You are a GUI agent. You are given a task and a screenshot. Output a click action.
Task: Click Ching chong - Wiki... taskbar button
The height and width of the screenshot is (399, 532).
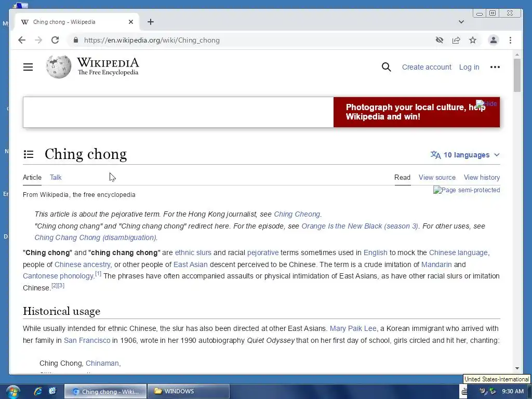(105, 391)
